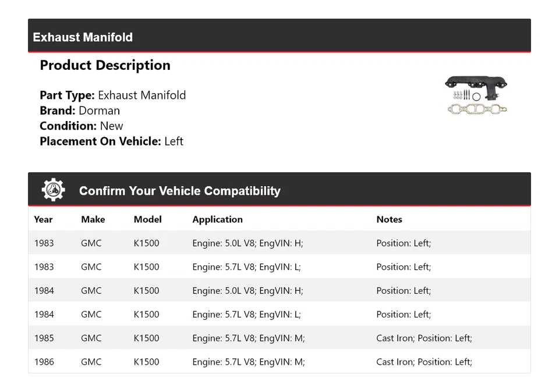The width and height of the screenshot is (559, 392).
Task: Select the Make column header
Action: (x=93, y=219)
